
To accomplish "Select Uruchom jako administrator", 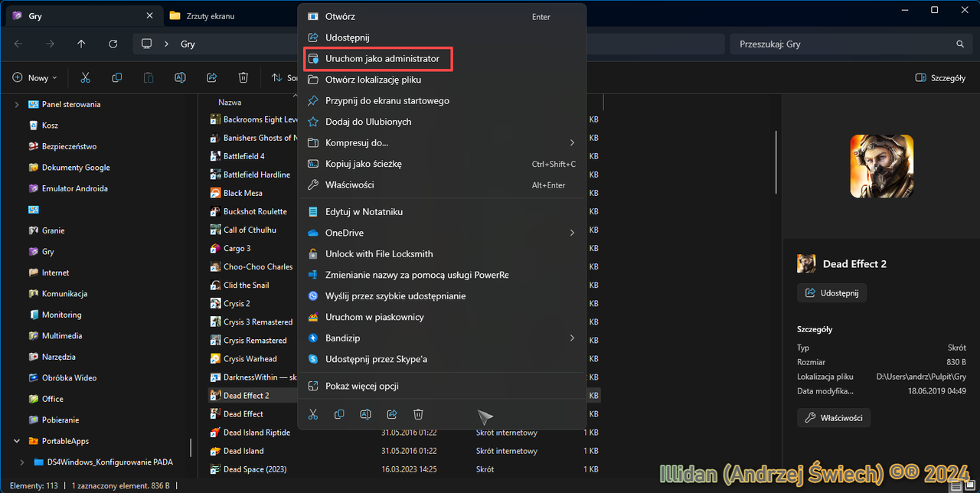I will [442, 58].
